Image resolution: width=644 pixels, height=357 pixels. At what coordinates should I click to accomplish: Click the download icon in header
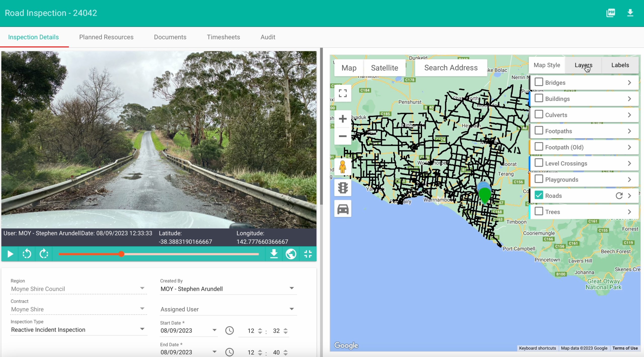pyautogui.click(x=630, y=13)
